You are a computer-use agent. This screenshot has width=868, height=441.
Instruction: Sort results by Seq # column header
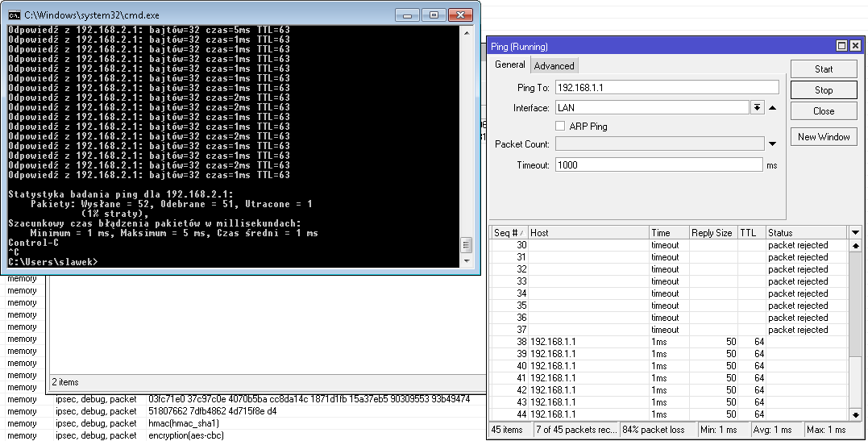tap(509, 232)
